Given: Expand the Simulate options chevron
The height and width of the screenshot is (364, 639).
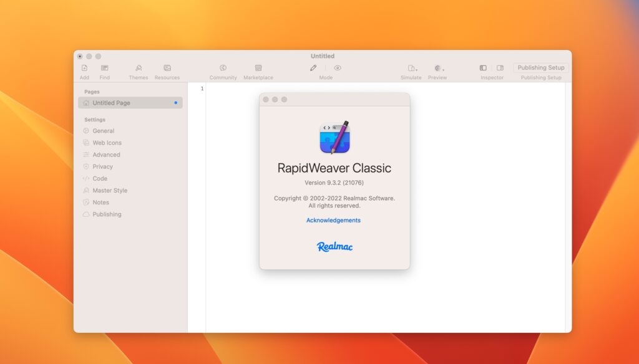Looking at the screenshot, I should [417, 70].
